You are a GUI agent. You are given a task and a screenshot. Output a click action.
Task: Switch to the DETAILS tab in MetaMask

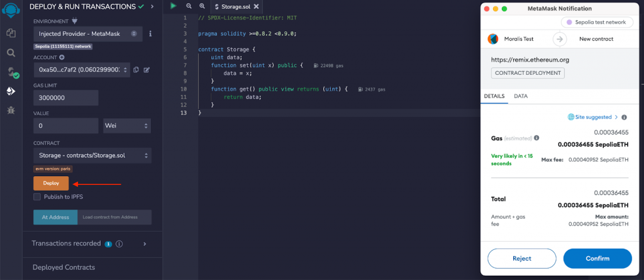[494, 96]
